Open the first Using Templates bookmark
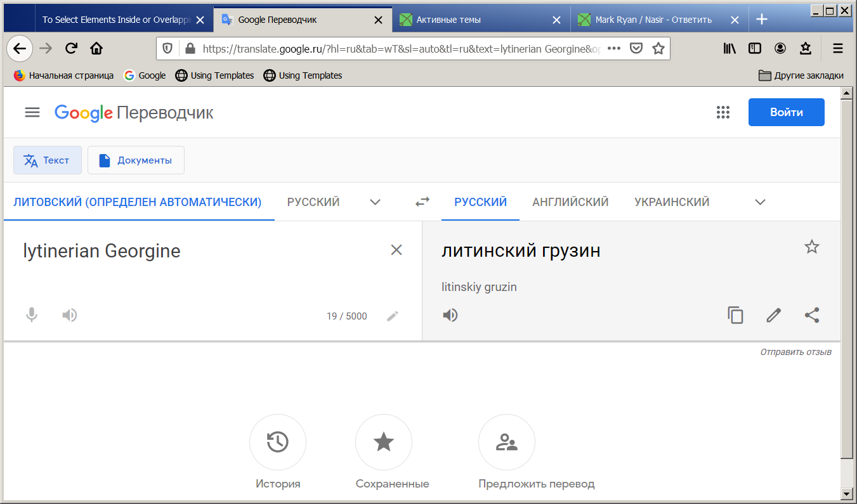 click(214, 75)
